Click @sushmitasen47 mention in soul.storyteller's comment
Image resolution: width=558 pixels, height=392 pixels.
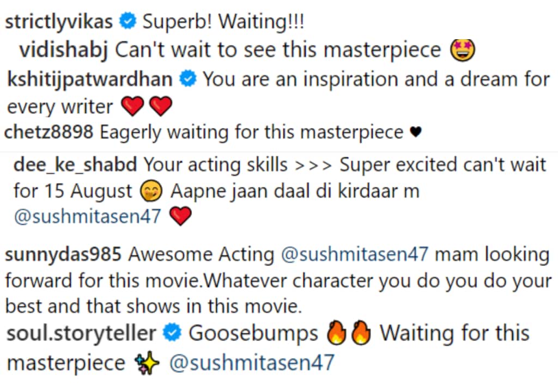pyautogui.click(x=252, y=363)
